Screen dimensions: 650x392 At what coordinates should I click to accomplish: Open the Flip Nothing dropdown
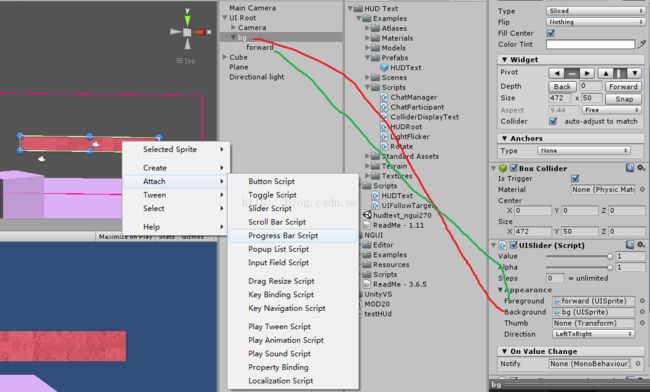(595, 22)
